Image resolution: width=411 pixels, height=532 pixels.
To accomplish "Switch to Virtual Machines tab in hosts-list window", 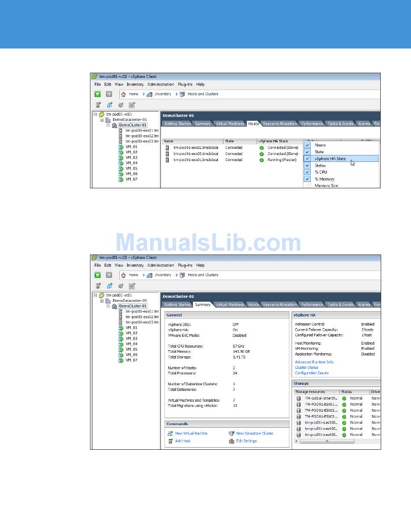I will point(230,124).
